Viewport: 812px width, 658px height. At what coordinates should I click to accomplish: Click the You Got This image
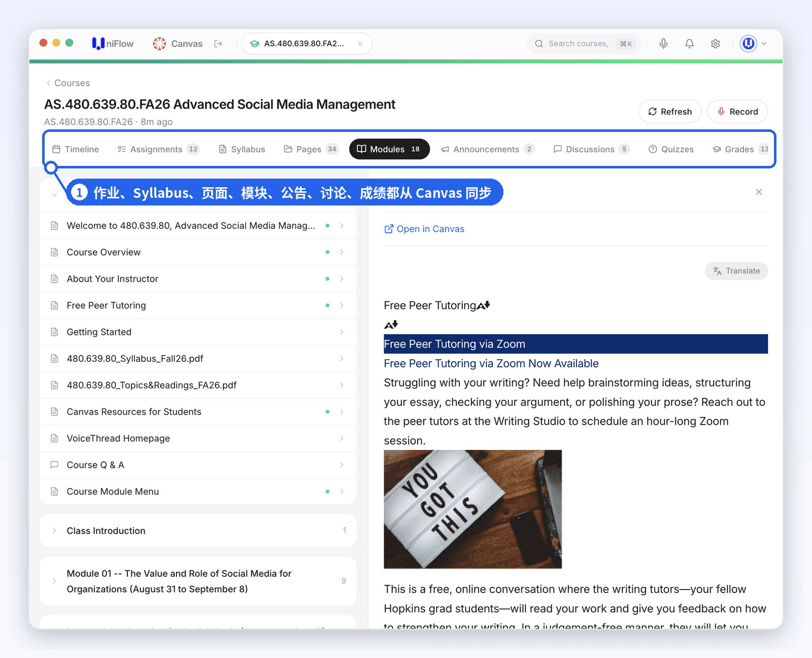[x=473, y=509]
